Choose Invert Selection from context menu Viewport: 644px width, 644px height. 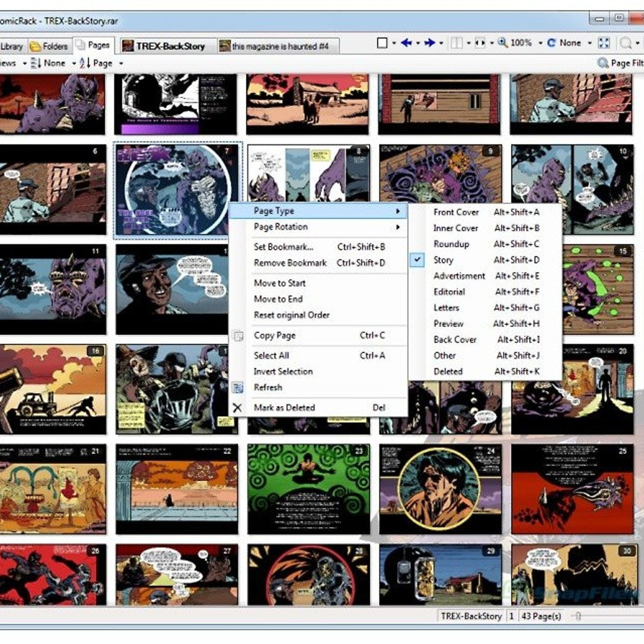[x=318, y=372]
